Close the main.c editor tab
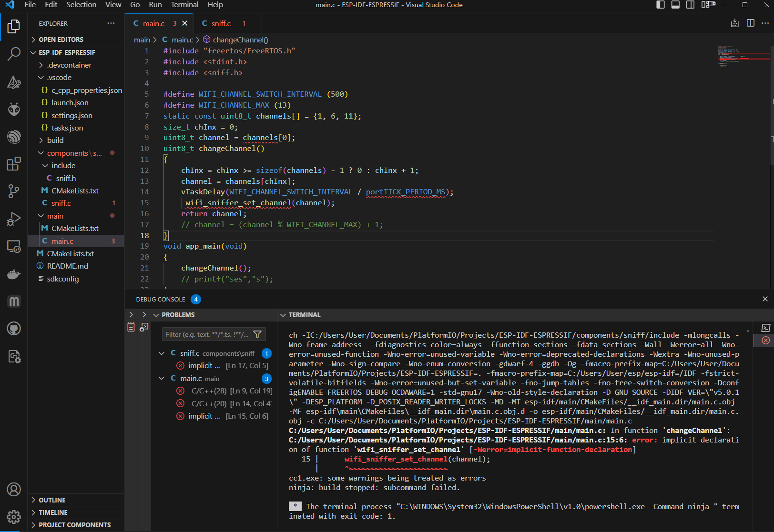The width and height of the screenshot is (774, 532). [x=185, y=23]
